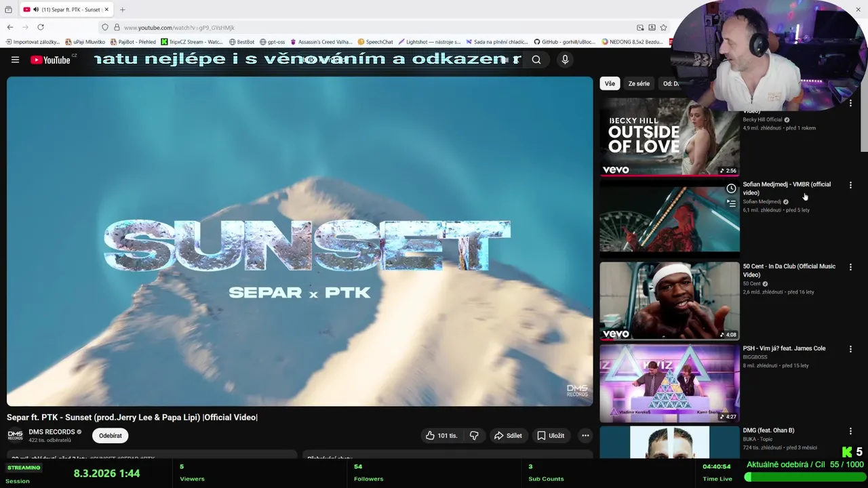Open Becky Hill Official channel name
Screen dimensions: 868x488
(x=762, y=120)
